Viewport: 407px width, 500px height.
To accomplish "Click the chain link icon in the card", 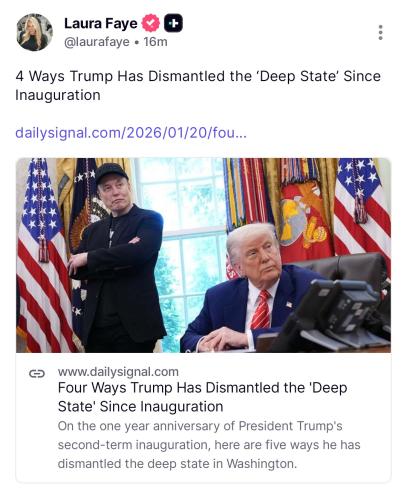I will click(37, 374).
